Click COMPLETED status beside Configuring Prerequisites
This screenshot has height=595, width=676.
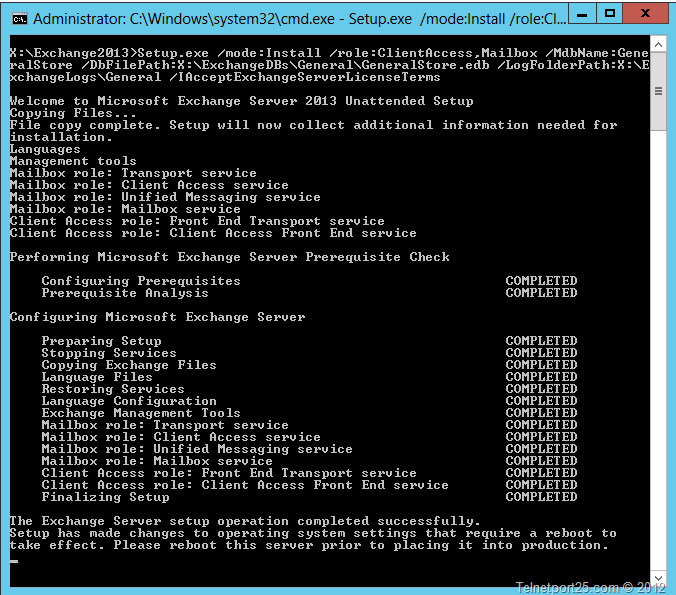point(541,281)
